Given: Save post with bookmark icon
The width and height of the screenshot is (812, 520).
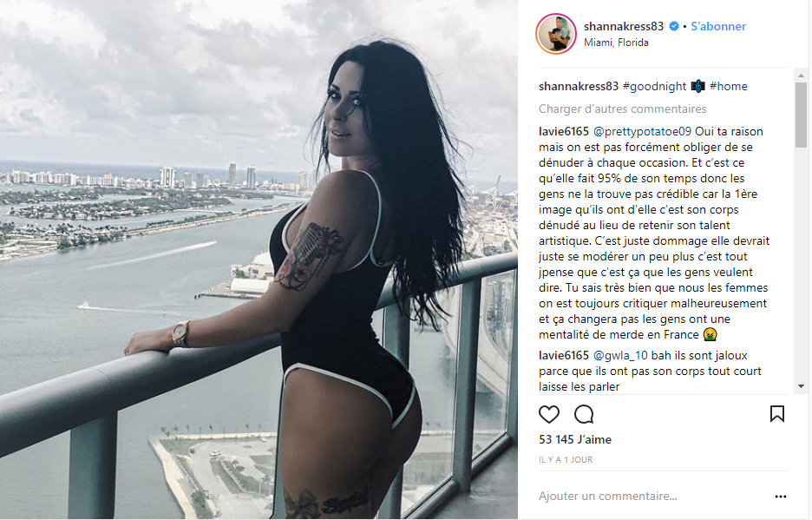Looking at the screenshot, I should pos(776,414).
